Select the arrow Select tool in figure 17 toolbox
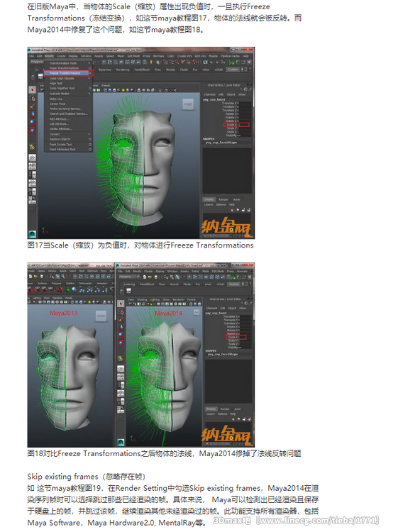The width and height of the screenshot is (403, 532). click(x=33, y=89)
